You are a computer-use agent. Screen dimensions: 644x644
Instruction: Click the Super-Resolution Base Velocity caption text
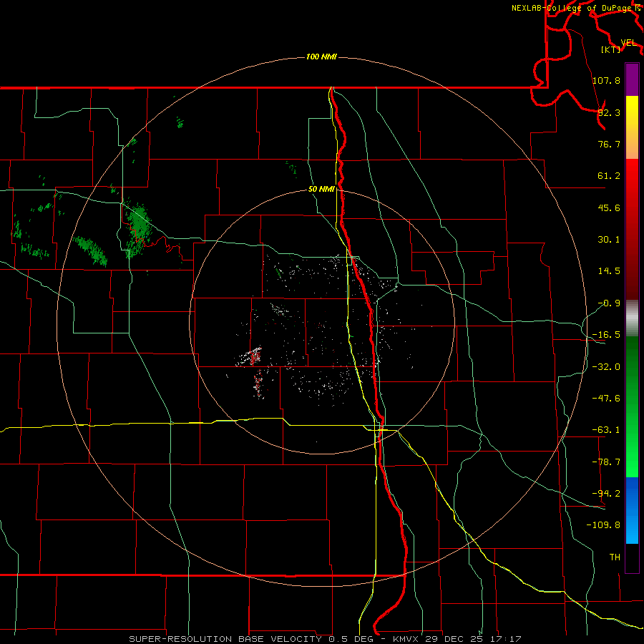pos(326,639)
